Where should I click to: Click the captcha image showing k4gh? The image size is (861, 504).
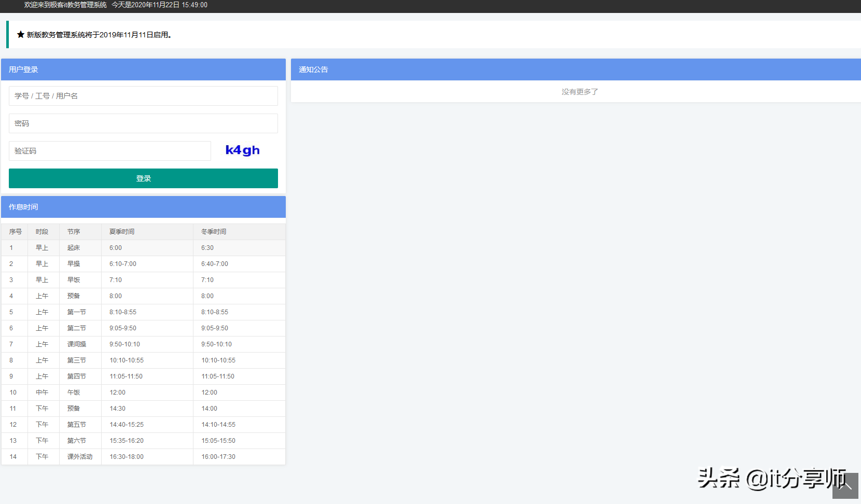pos(242,150)
